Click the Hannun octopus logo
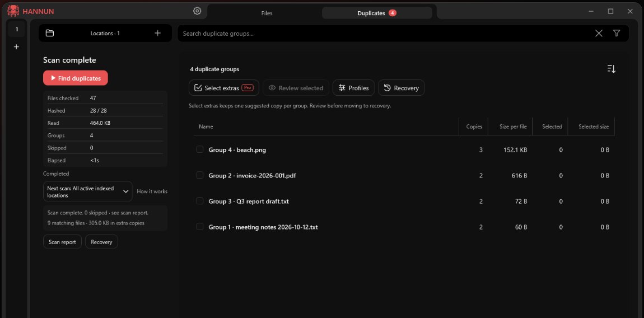Viewport: 644px width, 318px height. pos(13,11)
